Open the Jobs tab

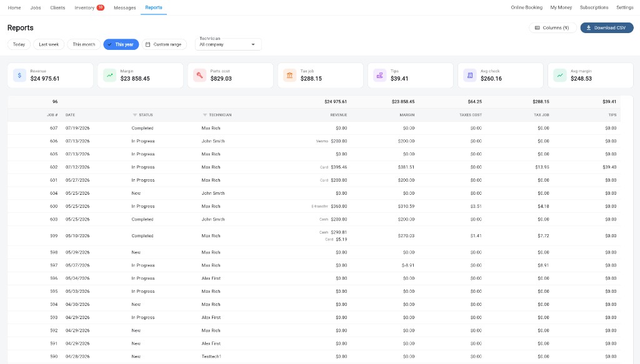tap(36, 7)
